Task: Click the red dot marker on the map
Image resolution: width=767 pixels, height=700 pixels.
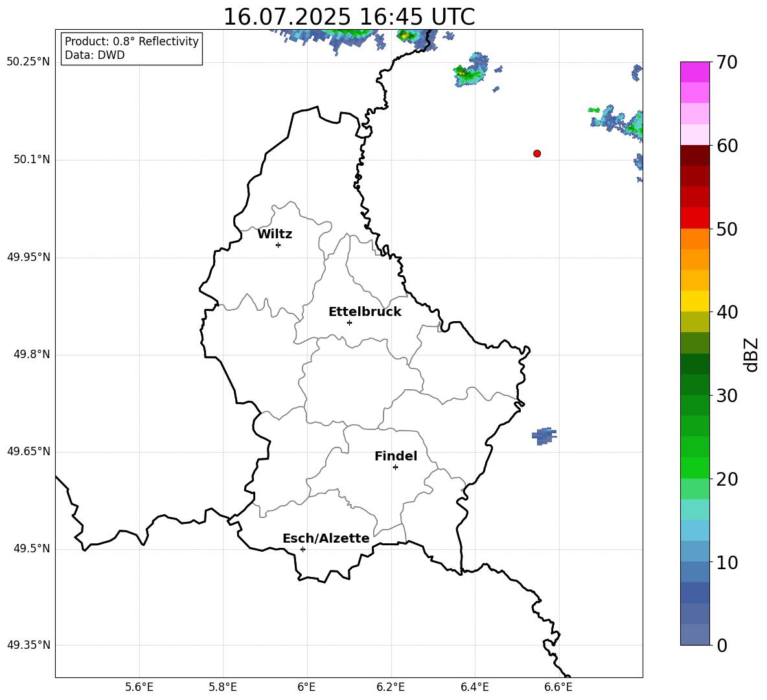Action: [x=537, y=153]
